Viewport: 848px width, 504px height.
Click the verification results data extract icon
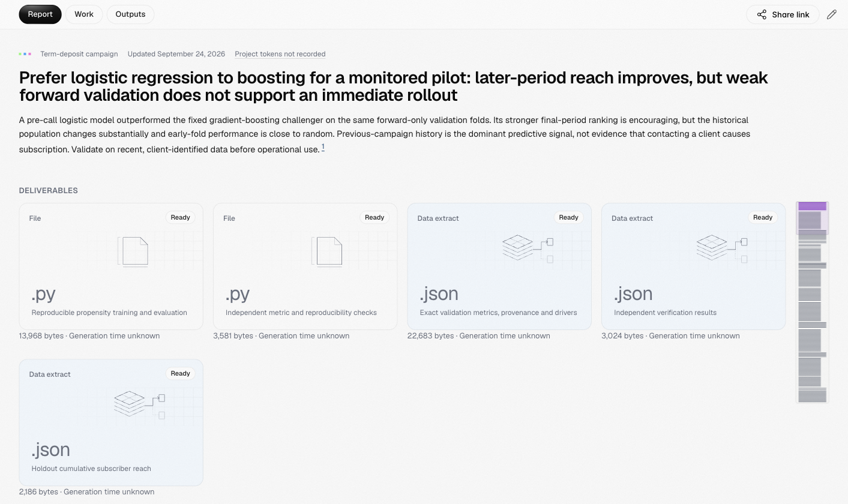tap(722, 248)
